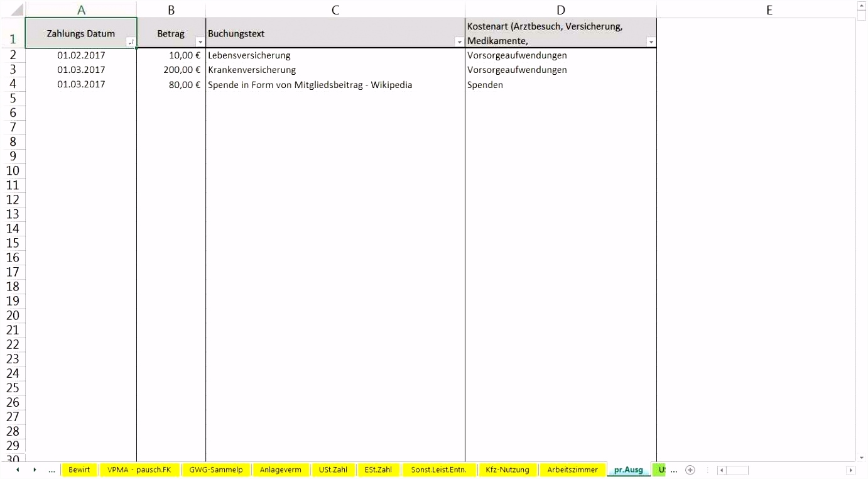Screen dimensions: 868x479
Task: Select row 20 header
Action: [x=13, y=316]
